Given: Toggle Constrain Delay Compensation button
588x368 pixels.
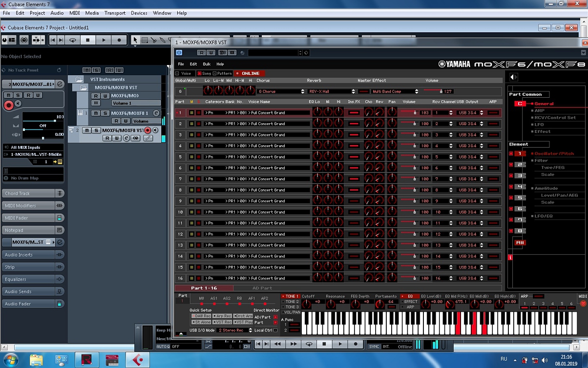Looking at the screenshot, I should point(24,40).
